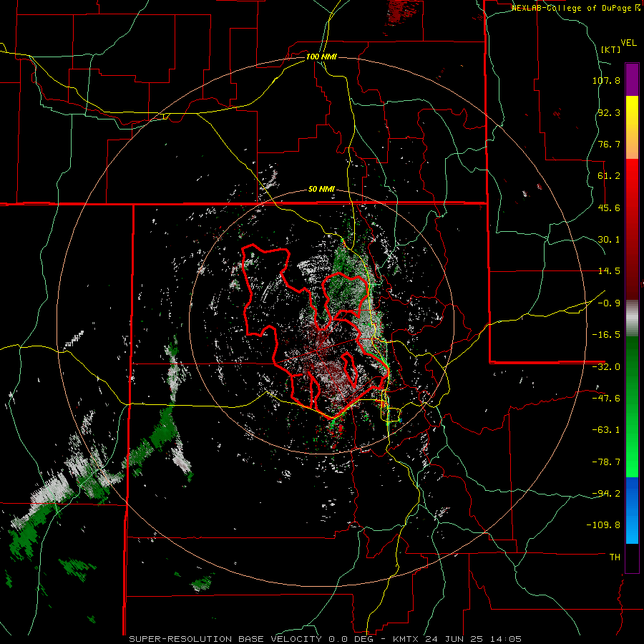
Task: Pick the gray near-zero segment of the color bar
Action: tap(632, 318)
